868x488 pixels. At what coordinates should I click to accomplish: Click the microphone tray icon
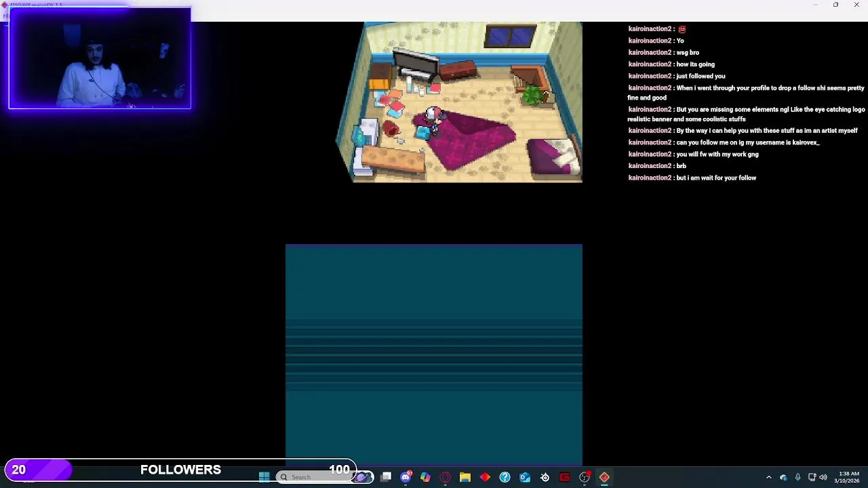797,477
